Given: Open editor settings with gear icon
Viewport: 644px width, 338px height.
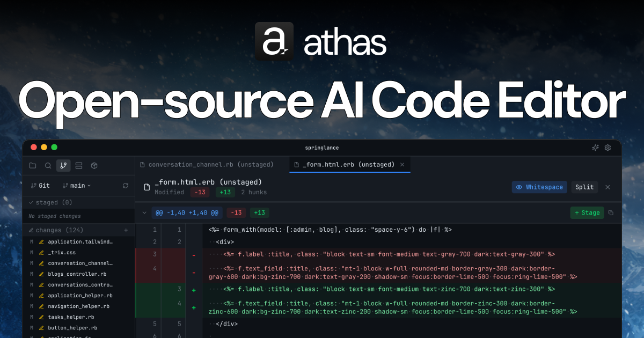Looking at the screenshot, I should 608,148.
